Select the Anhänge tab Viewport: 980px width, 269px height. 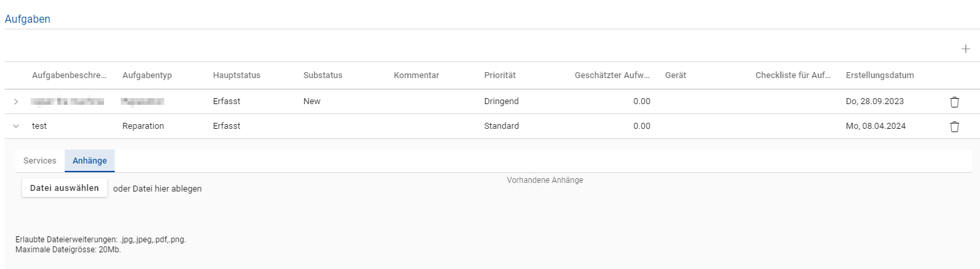pos(89,161)
